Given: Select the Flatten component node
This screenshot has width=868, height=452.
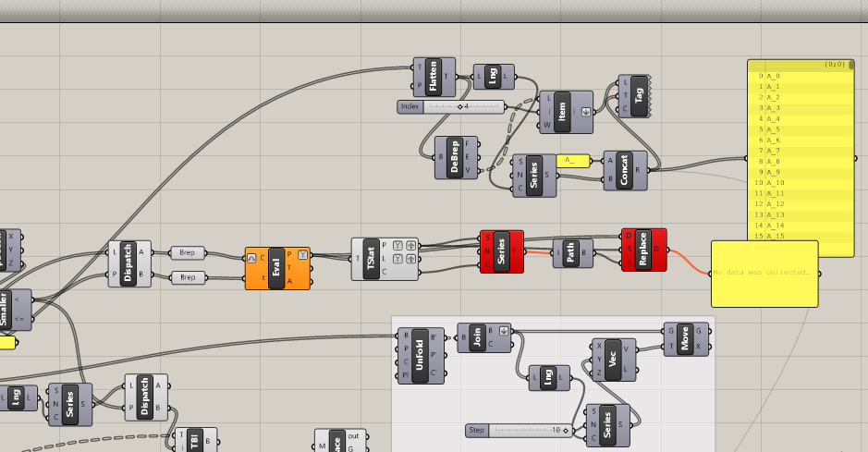Looking at the screenshot, I should coord(434,77).
